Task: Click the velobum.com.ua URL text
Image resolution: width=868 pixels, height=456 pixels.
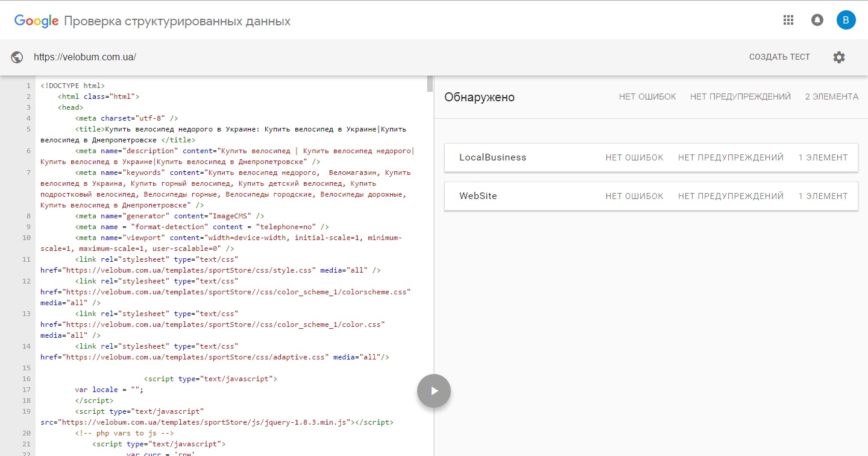Action: [85, 57]
